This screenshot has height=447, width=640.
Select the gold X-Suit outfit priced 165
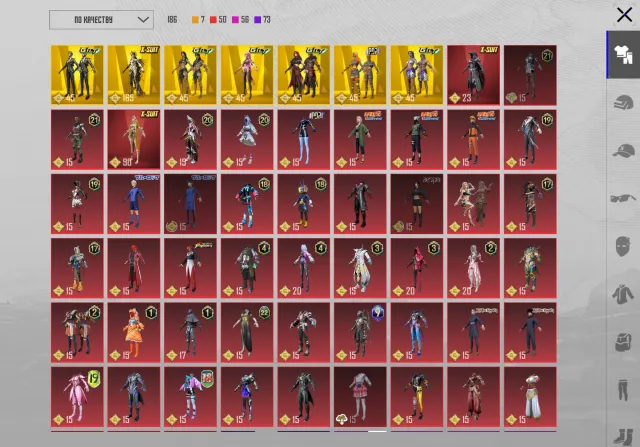[134, 75]
